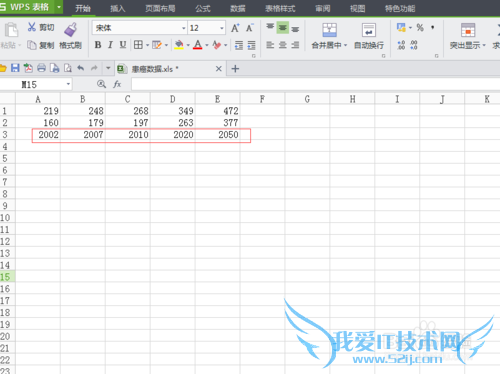The height and width of the screenshot is (374, 500).
Task: Undo the last action
Action: coord(81,68)
